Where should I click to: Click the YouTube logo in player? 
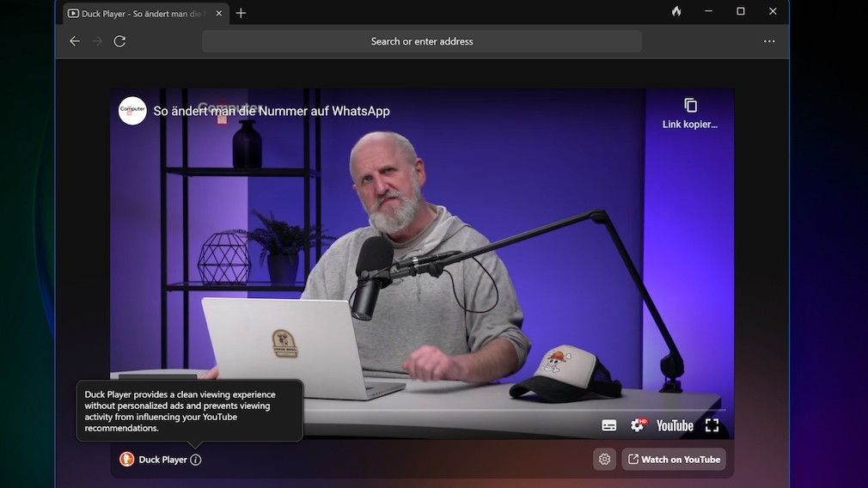[x=675, y=425]
